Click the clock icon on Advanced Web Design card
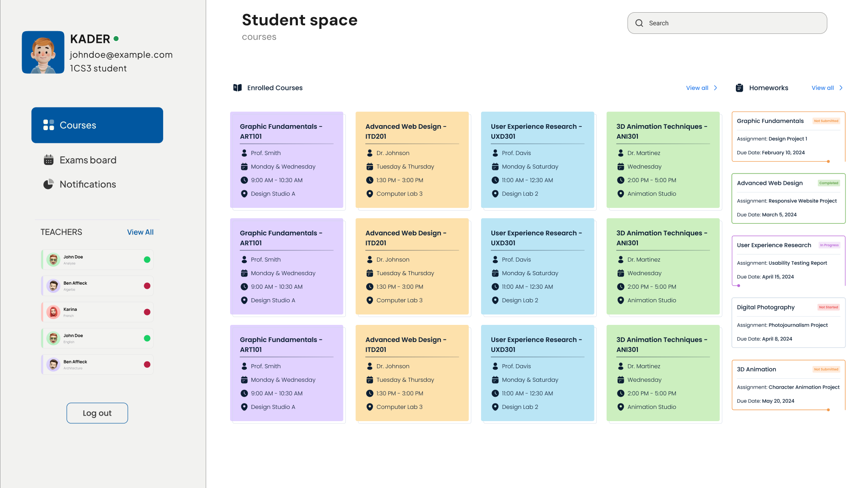 (x=370, y=180)
